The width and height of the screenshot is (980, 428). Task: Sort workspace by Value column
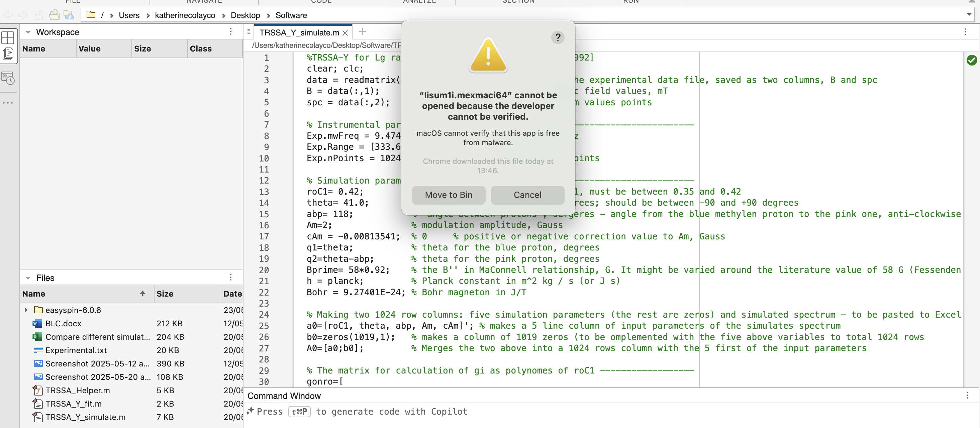(x=104, y=49)
